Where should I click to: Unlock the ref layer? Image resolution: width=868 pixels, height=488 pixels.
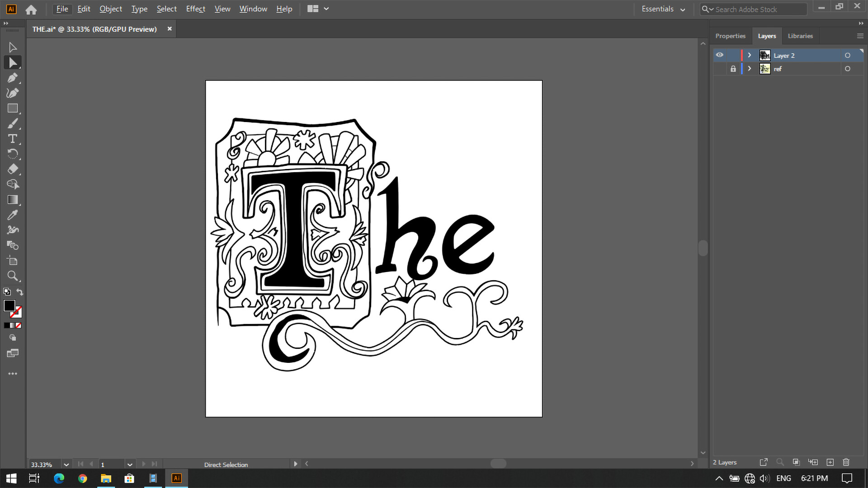(x=733, y=69)
